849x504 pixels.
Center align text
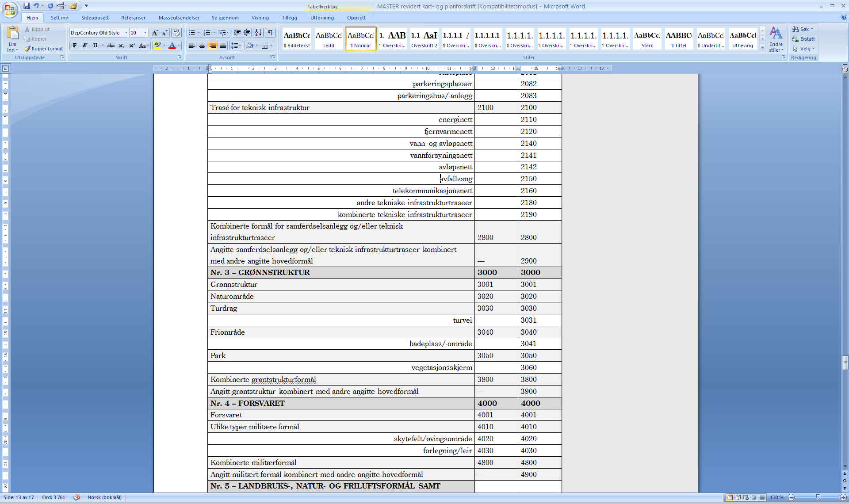(202, 46)
